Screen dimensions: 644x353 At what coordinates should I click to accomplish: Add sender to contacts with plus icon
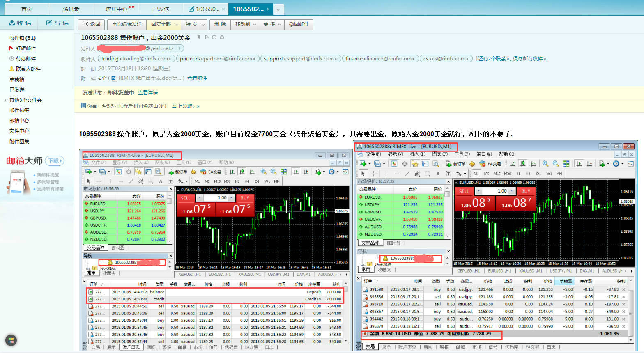tap(179, 48)
